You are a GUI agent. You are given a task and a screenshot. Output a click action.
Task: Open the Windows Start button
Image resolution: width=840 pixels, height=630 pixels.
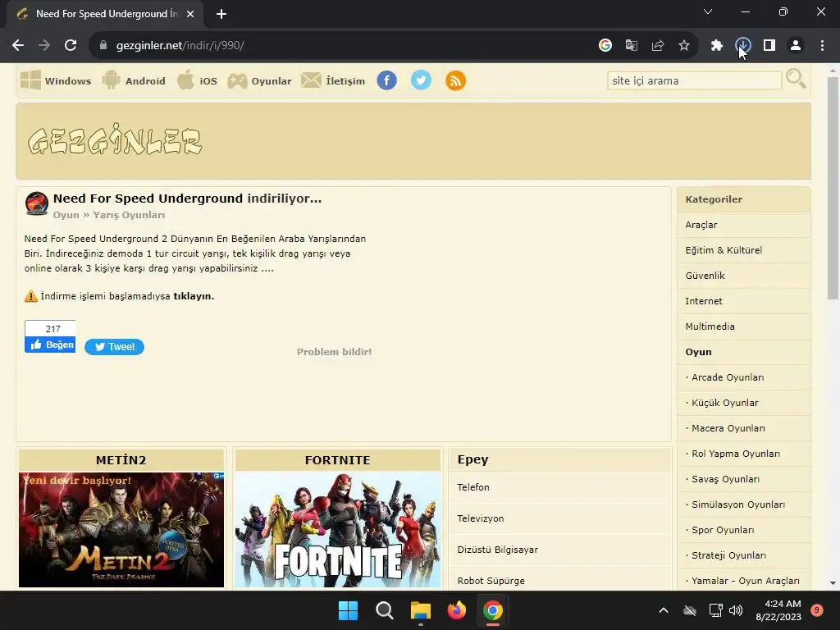(x=348, y=610)
